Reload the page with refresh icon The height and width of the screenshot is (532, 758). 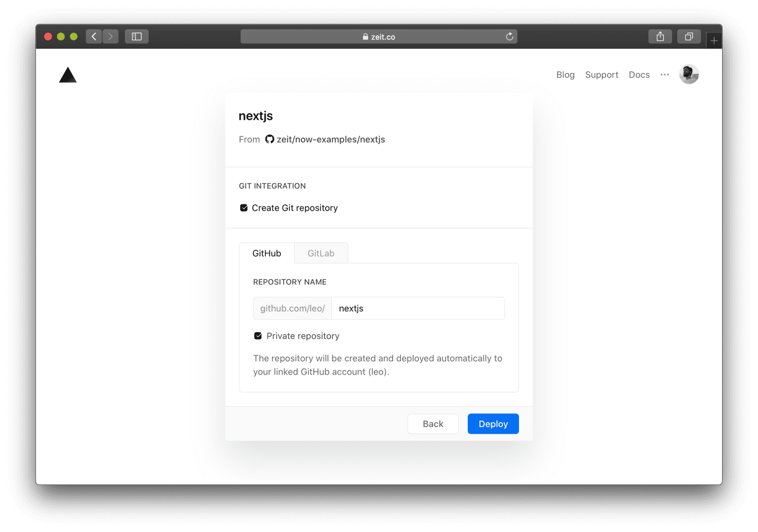pos(509,37)
